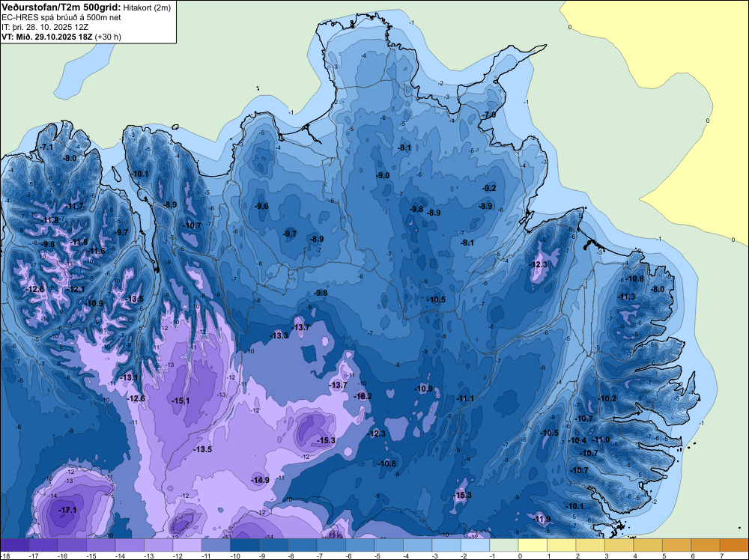749x560 pixels.
Task: Click the -9.2 temperature label
Action: point(489,188)
